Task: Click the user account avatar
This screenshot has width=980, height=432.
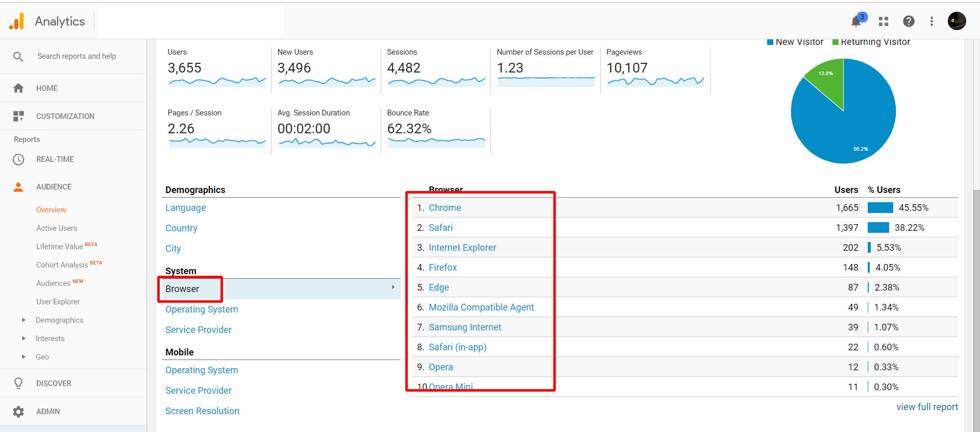Action: [957, 21]
